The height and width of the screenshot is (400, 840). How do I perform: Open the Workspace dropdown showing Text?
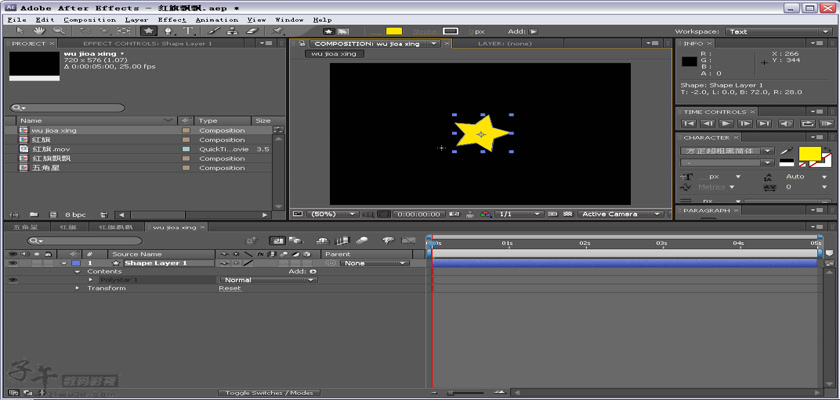point(778,31)
